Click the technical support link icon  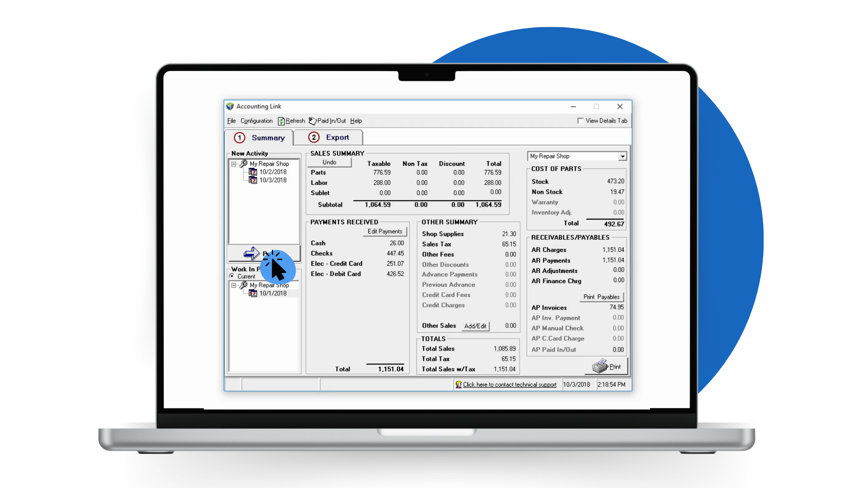pyautogui.click(x=458, y=385)
